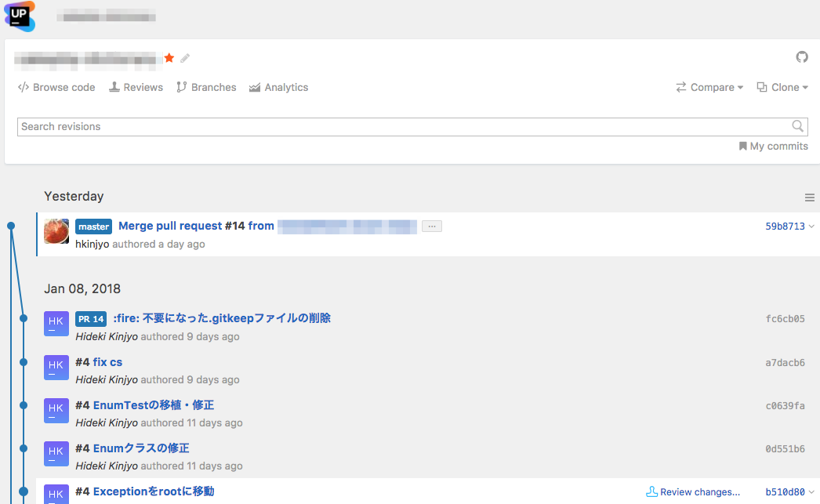Open the fix cs commit
The width and height of the screenshot is (820, 504).
(x=107, y=362)
